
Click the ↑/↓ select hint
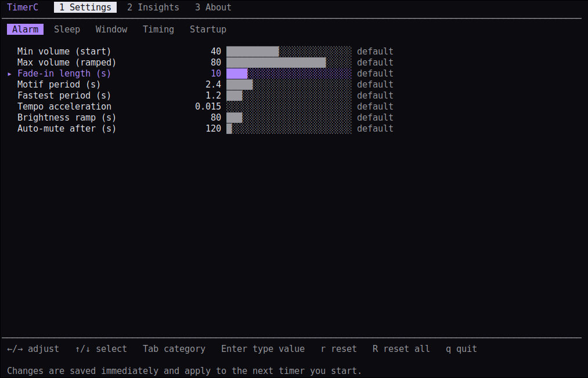(101, 349)
